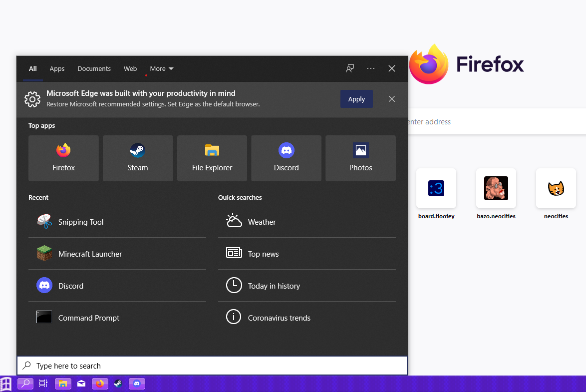Switch to Firefox on the taskbar
This screenshot has height=392, width=586.
tap(100, 384)
